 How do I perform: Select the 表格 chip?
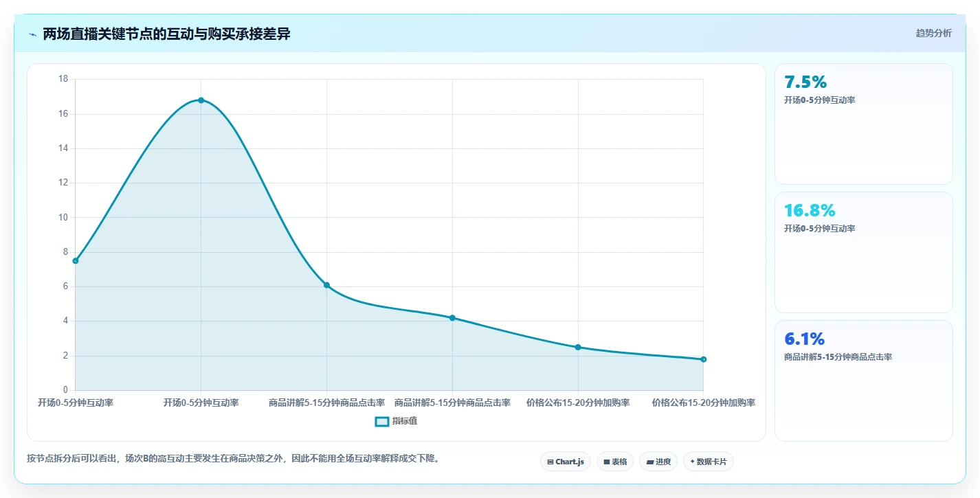click(614, 462)
